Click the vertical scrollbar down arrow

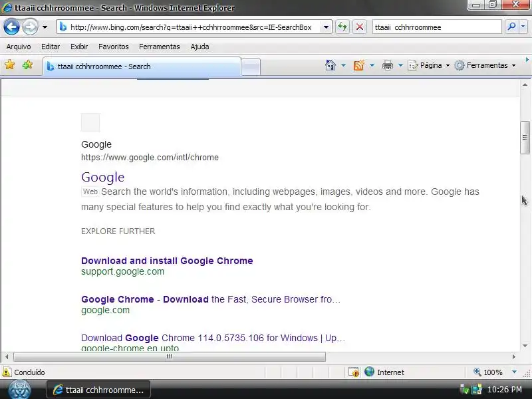[525, 346]
